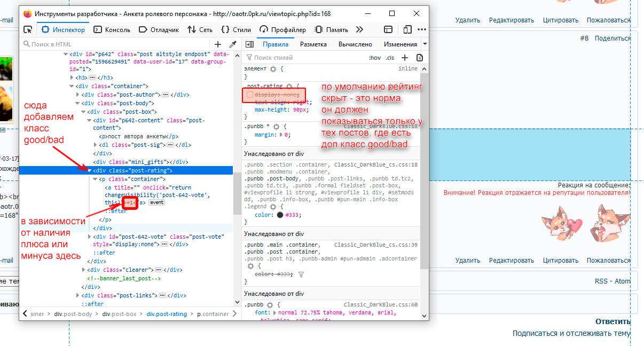Click the Поиск в HTML search field

pos(115,44)
